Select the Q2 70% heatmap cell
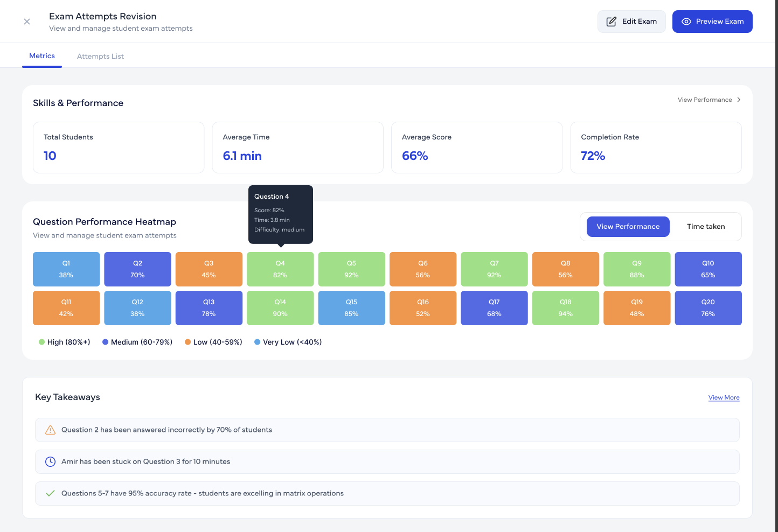Viewport: 778px width, 532px height. click(137, 269)
